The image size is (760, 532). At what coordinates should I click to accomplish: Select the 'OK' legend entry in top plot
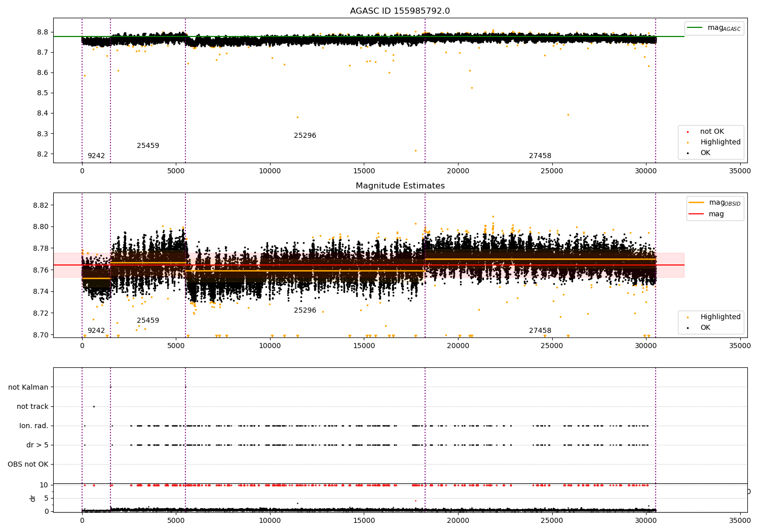click(x=705, y=153)
